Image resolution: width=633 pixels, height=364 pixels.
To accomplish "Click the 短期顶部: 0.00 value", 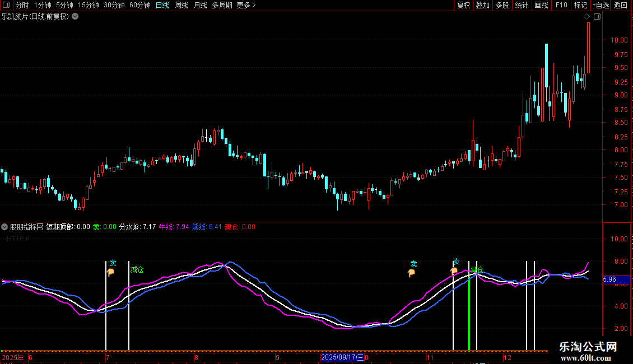I will [68, 227].
